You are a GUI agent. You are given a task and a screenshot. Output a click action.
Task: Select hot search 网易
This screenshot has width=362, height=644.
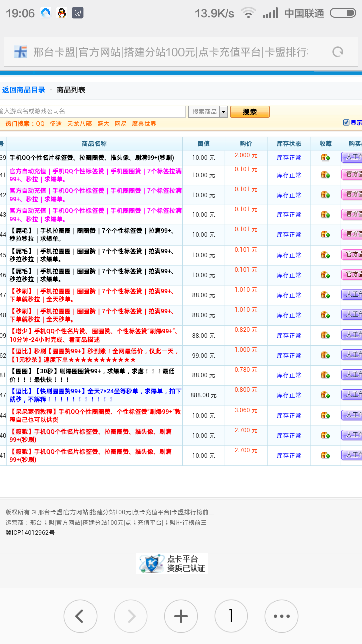point(121,124)
